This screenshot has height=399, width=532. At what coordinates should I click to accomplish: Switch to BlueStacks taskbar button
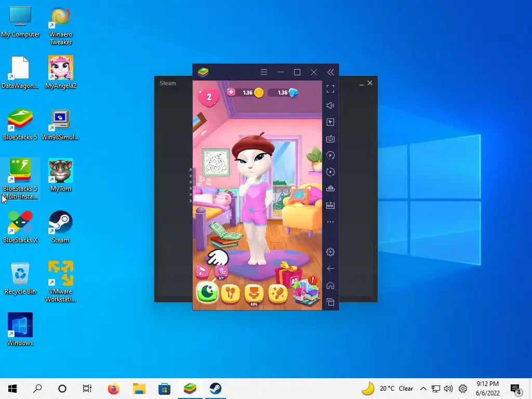190,389
